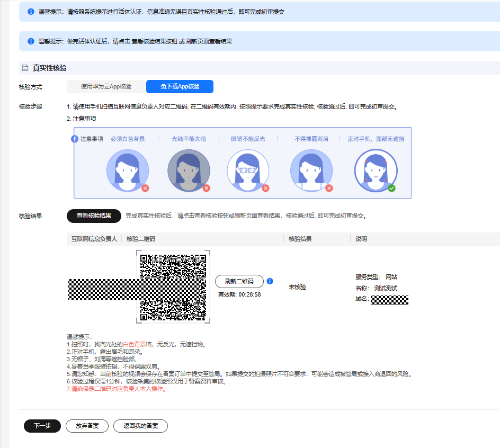Select the correct 正对手机 example avatar
This screenshot has height=448, width=500.
click(376, 171)
